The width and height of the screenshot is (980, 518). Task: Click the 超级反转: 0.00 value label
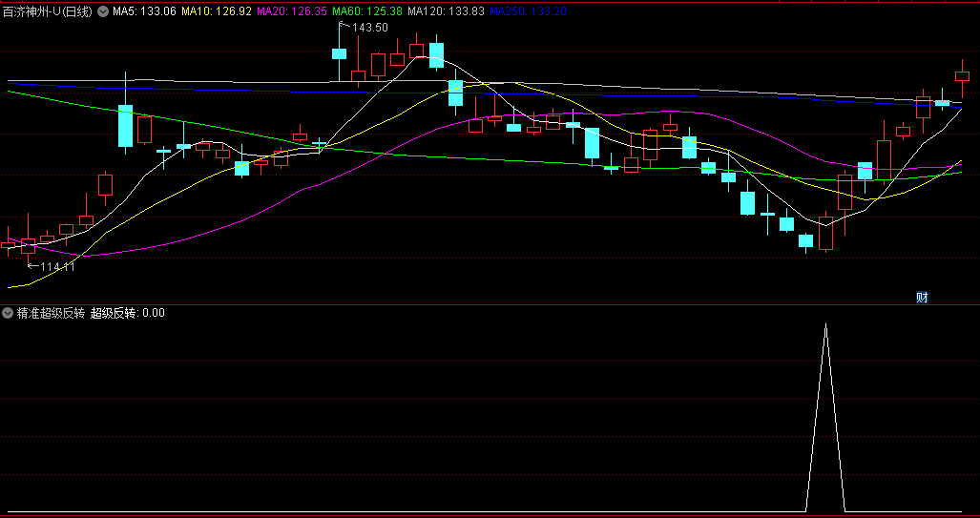coord(128,313)
